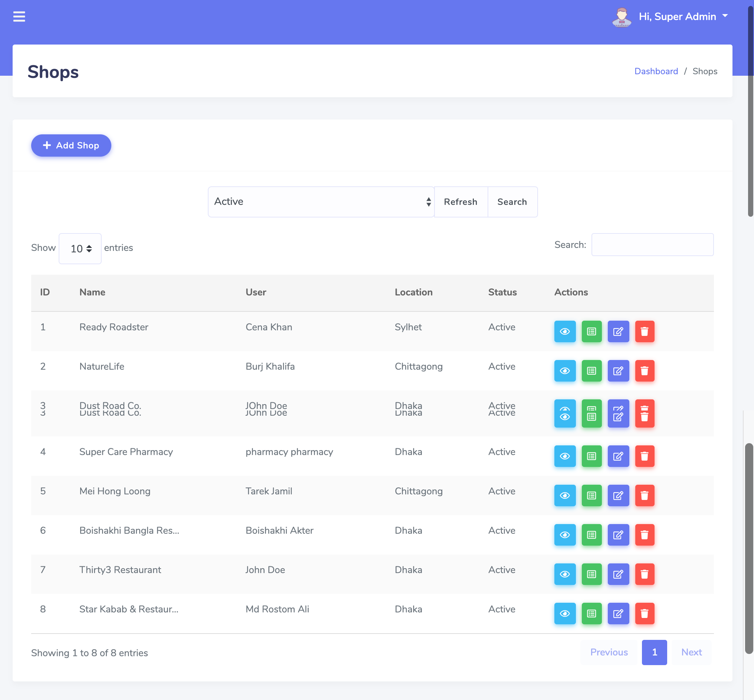
Task: Focus the table Search input field
Action: point(652,245)
